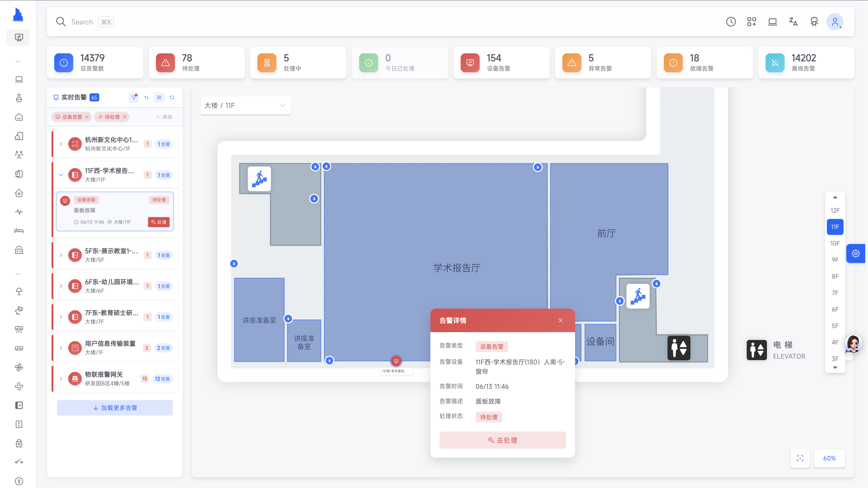The width and height of the screenshot is (868, 488).
Task: Click the sort arrows icon in alarm panel
Action: [x=146, y=97]
